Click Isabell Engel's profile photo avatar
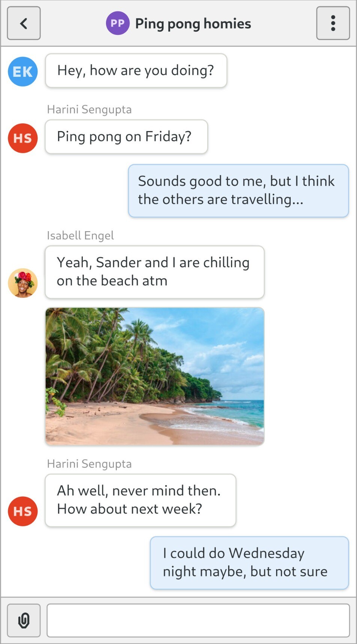The image size is (357, 644). (x=23, y=283)
